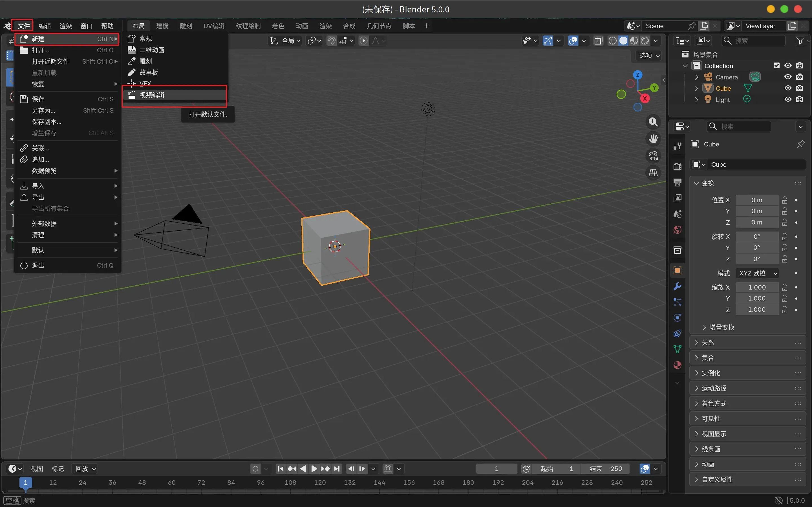
Task: Open the World properties tab icon
Action: 678,230
